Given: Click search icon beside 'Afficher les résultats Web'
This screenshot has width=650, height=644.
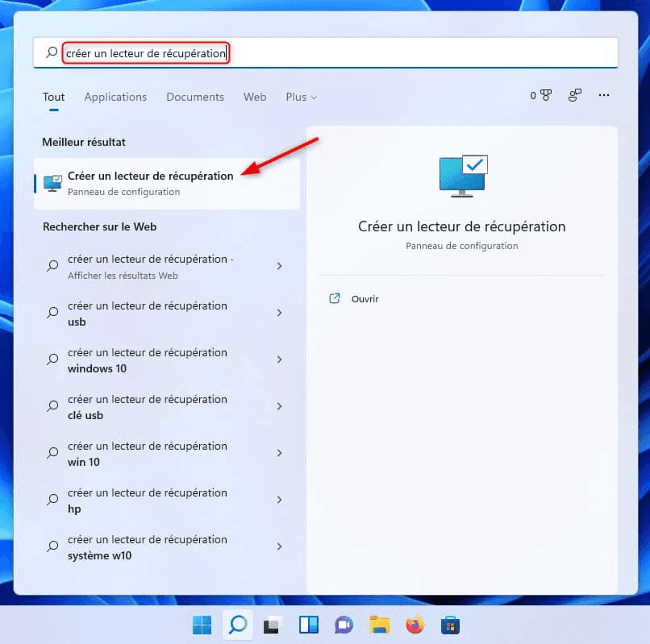Looking at the screenshot, I should click(x=52, y=266).
